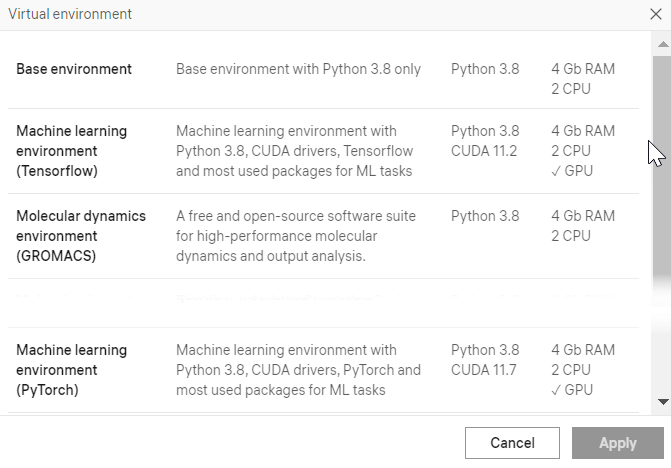Image resolution: width=671 pixels, height=468 pixels.
Task: Click the CUDA 11.2 version label
Action: [484, 151]
